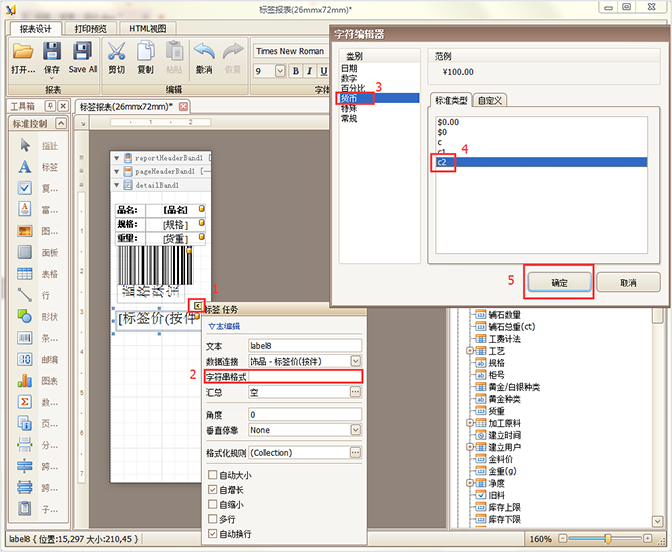Click the Bold formatting button
Image resolution: width=672 pixels, height=552 pixels.
click(296, 71)
